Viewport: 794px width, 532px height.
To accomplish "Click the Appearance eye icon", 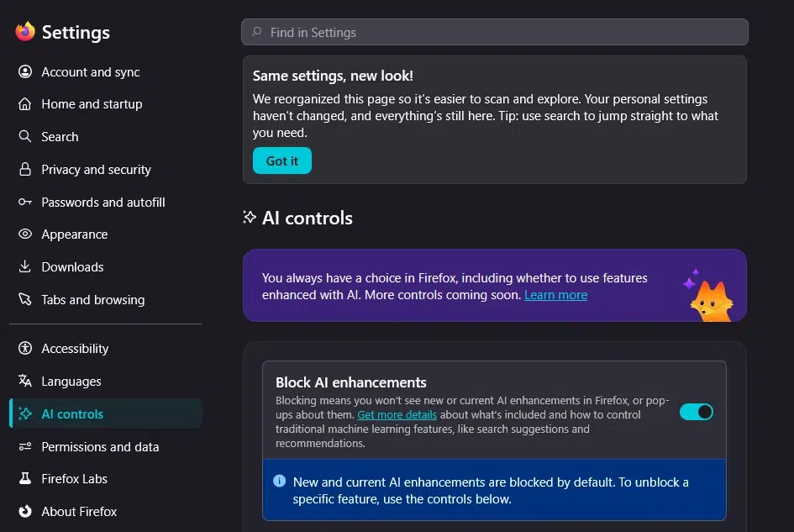I will [x=25, y=234].
